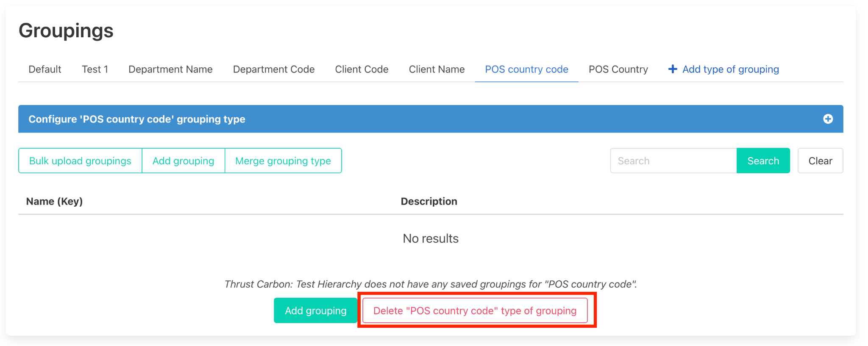Viewport: 868px width, 346px height.
Task: Click the Name (Key) column header
Action: (x=54, y=201)
